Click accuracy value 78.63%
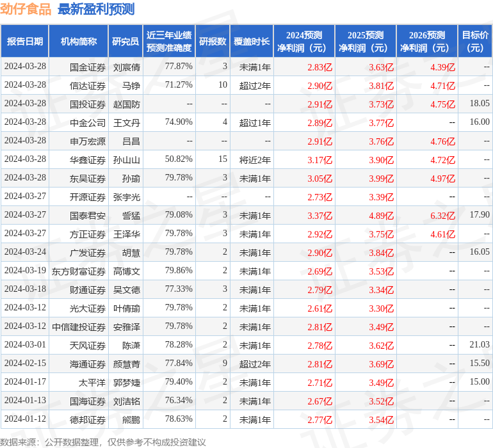Image resolution: width=493 pixels, height=448 pixels. coord(179,419)
